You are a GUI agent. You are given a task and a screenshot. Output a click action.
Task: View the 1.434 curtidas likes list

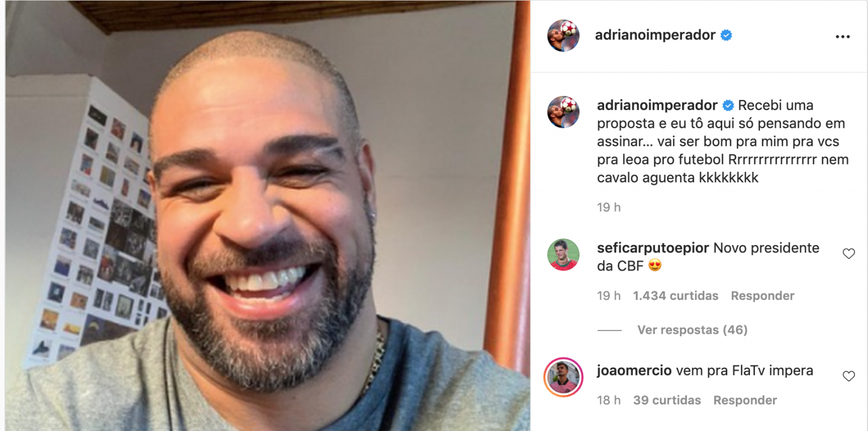tap(676, 296)
